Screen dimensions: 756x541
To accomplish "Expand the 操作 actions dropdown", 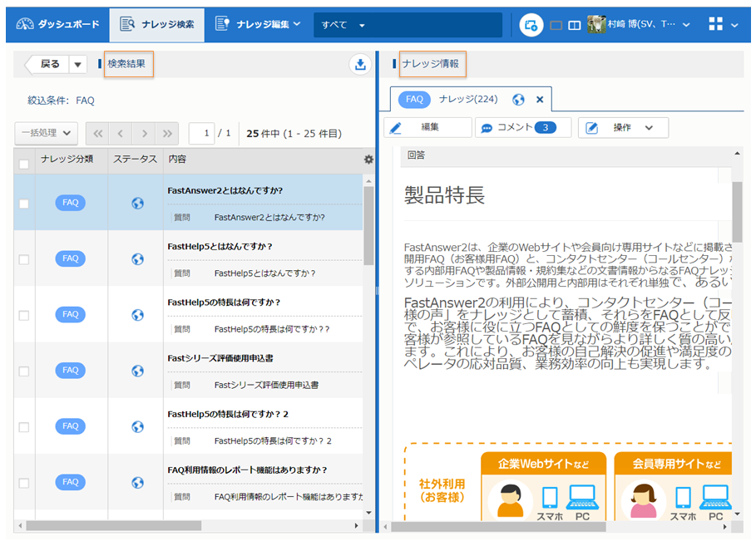I will pyautogui.click(x=623, y=128).
